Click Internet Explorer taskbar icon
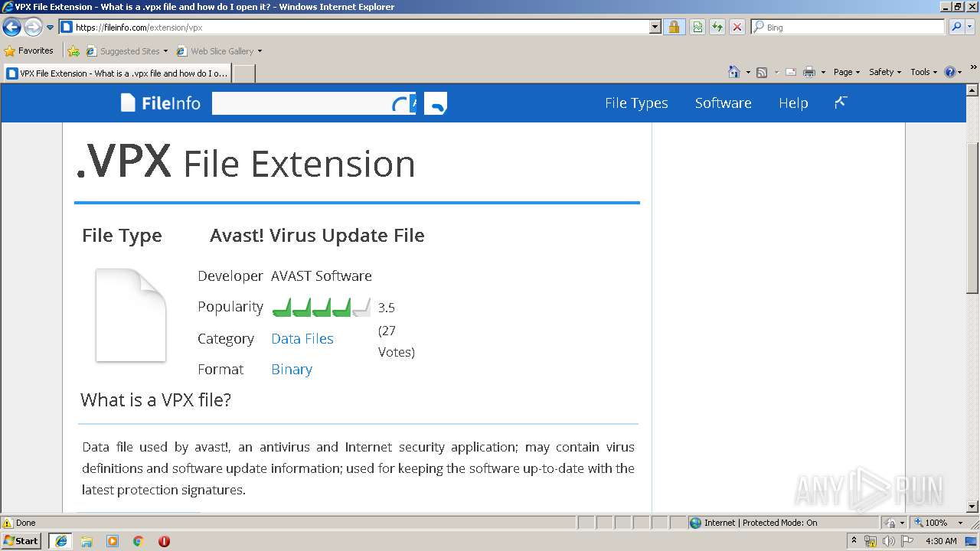Screen dimensions: 980x551 (61, 541)
